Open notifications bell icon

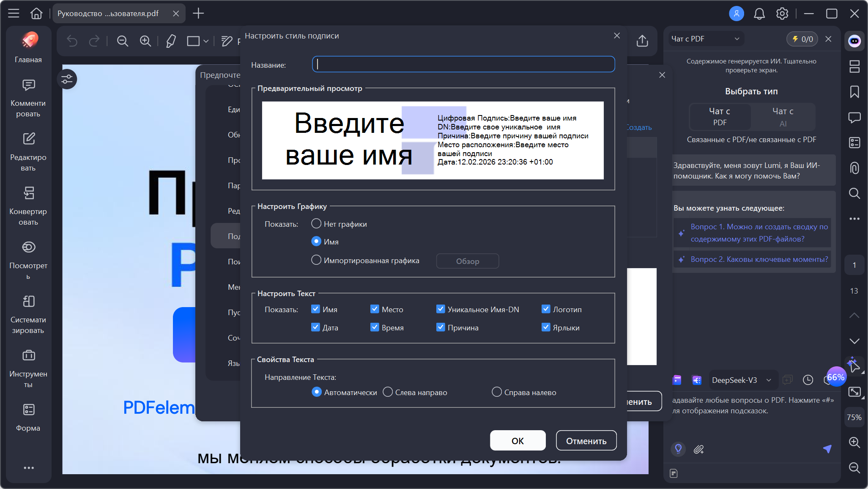click(759, 14)
